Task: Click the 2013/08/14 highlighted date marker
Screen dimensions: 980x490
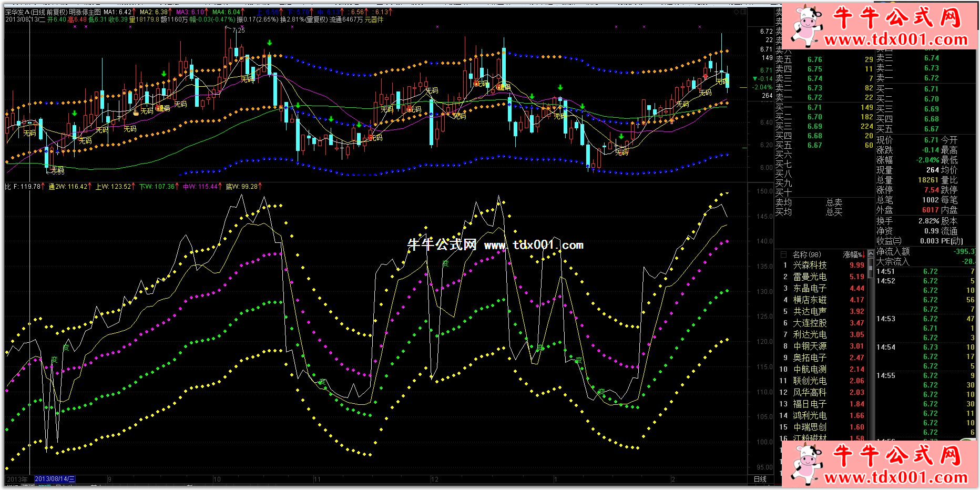Action: coord(55,479)
